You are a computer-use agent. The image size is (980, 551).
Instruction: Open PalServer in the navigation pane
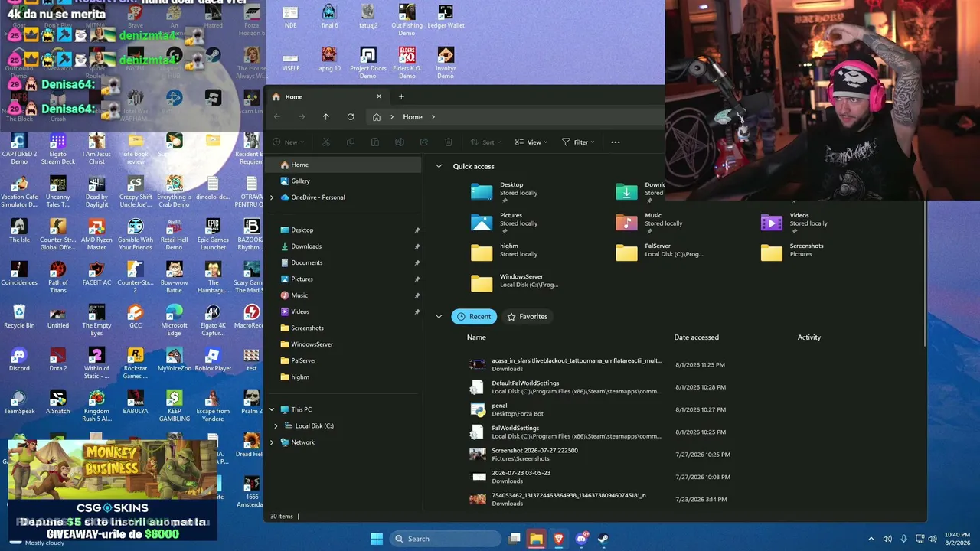tap(343, 360)
